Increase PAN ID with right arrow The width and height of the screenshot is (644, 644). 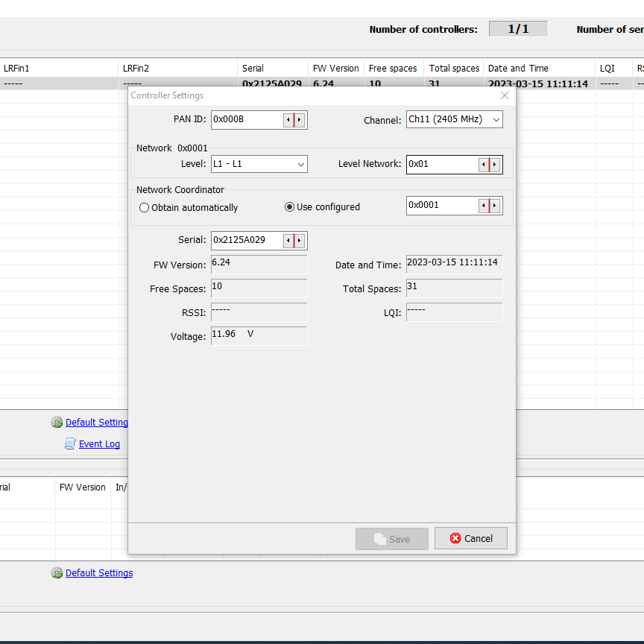click(300, 120)
